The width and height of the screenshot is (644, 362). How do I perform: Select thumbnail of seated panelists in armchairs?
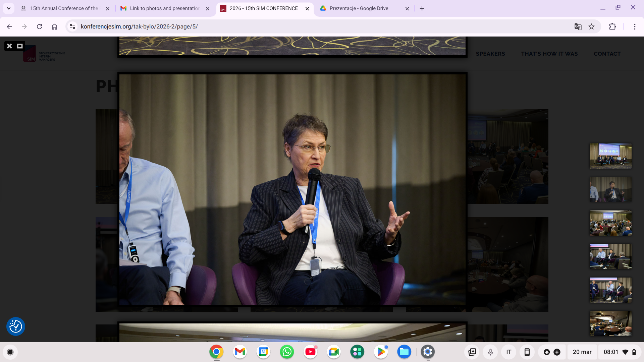click(x=610, y=256)
